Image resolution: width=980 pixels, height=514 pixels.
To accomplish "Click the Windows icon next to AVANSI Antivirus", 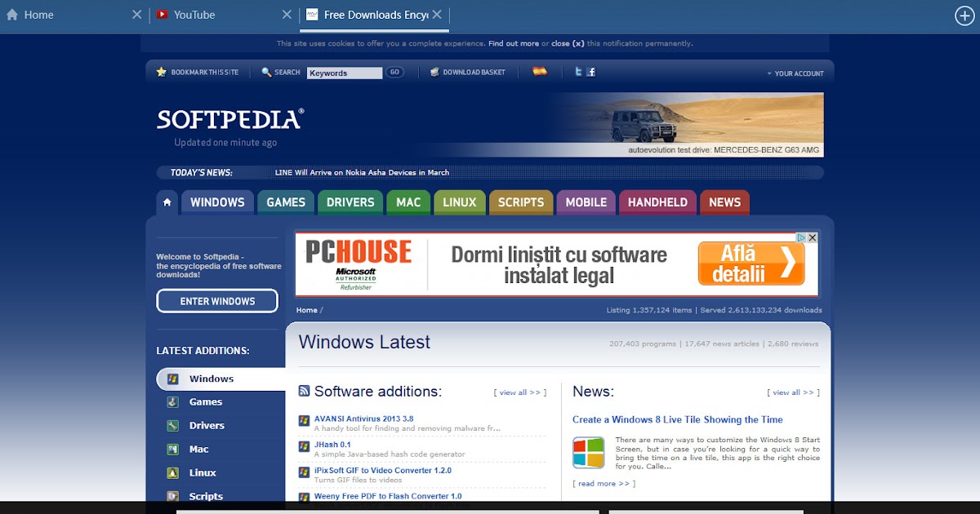I will click(304, 422).
